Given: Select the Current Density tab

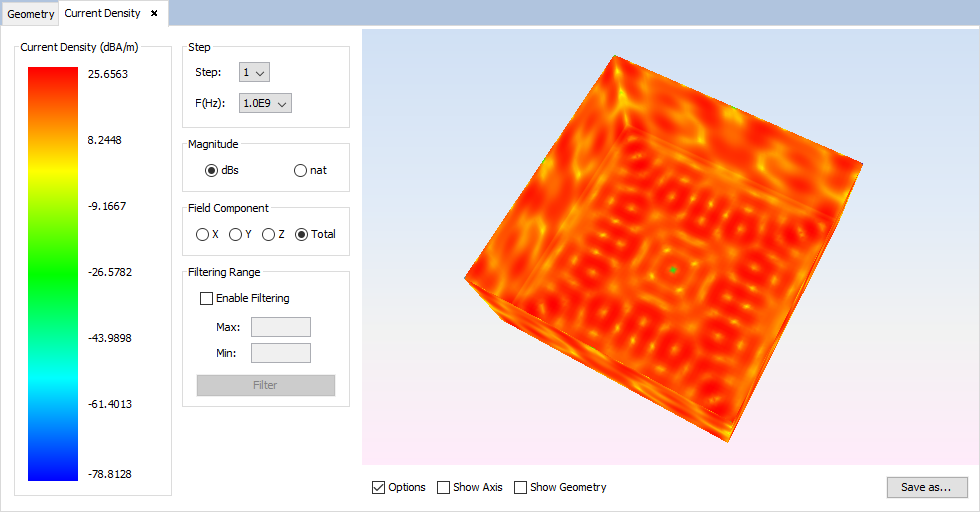Looking at the screenshot, I should [x=102, y=14].
